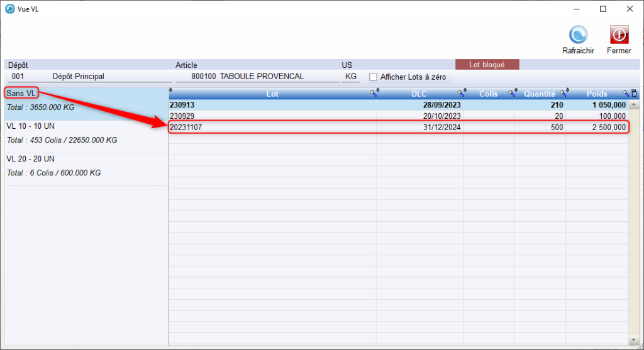Click the search icon in Lot column header
Image resolution: width=644 pixels, height=350 pixels.
point(374,94)
